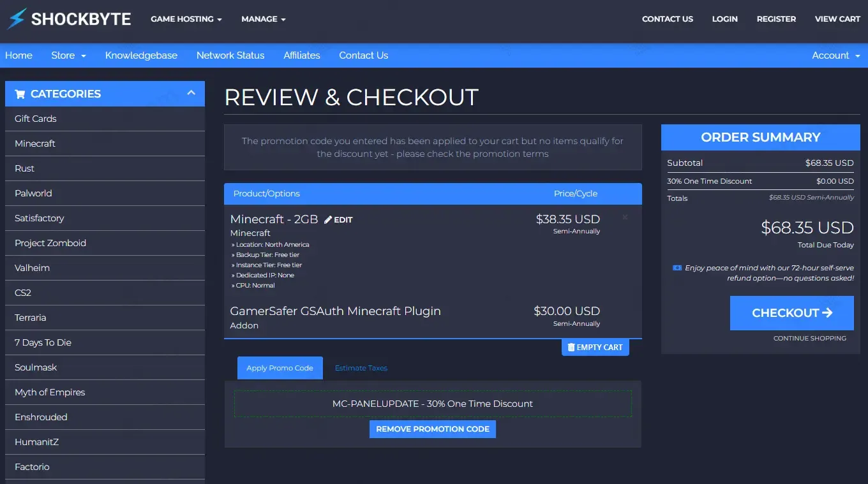Viewport: 868px width, 484px height.
Task: Follow the Continue Shopping link
Action: [809, 339]
